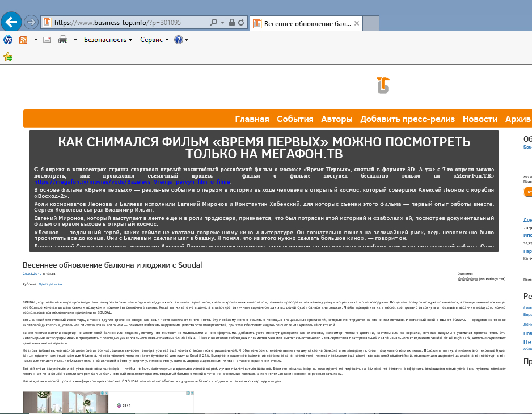Close the second ad with its X icon

point(192,393)
